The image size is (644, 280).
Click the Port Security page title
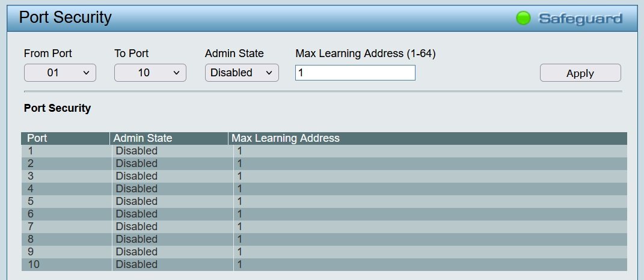pyautogui.click(x=66, y=17)
